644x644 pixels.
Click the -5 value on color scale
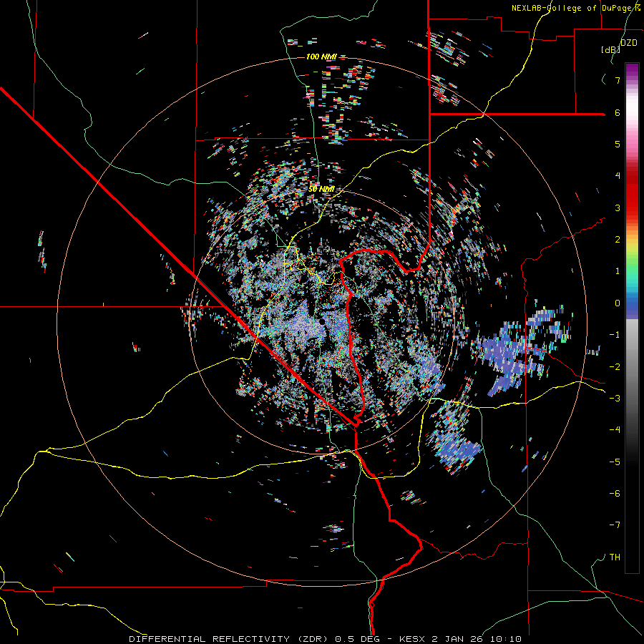pyautogui.click(x=615, y=462)
